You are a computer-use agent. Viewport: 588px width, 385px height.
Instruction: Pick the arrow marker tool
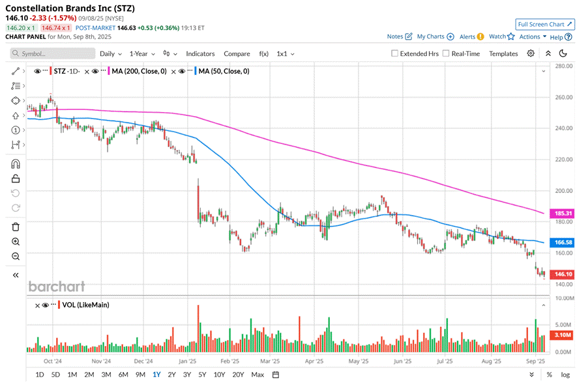point(16,115)
